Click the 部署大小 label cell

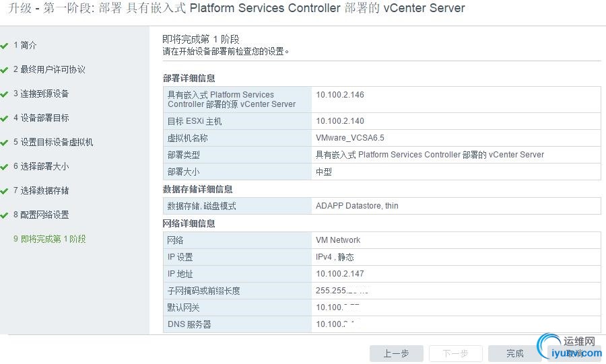pos(237,172)
